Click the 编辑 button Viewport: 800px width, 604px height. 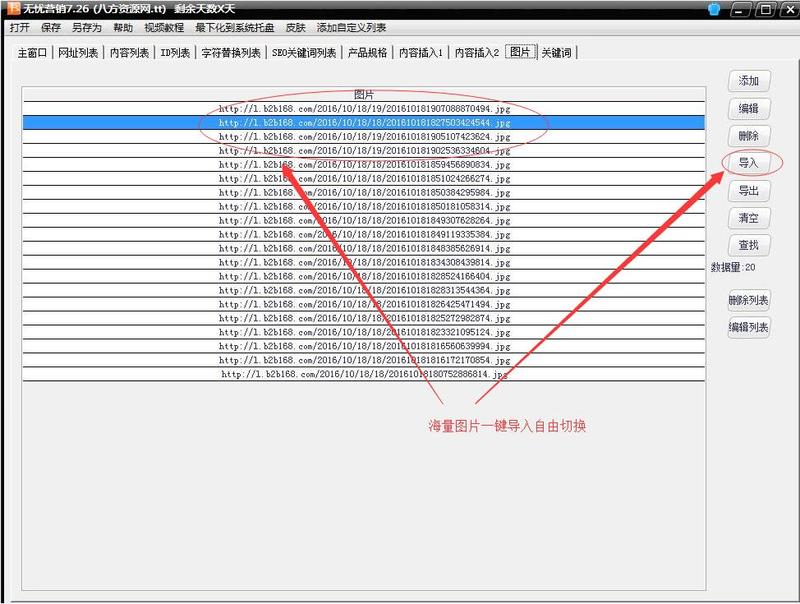pyautogui.click(x=748, y=108)
